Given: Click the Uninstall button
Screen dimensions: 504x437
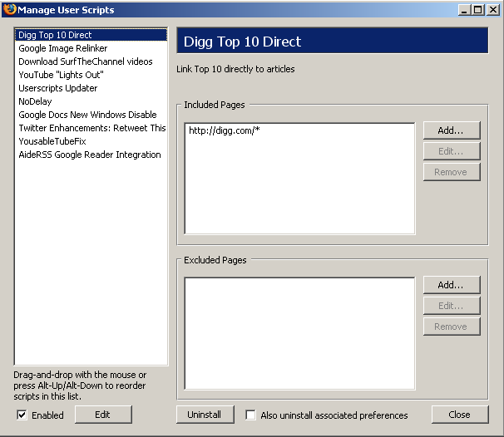Looking at the screenshot, I should tap(205, 415).
